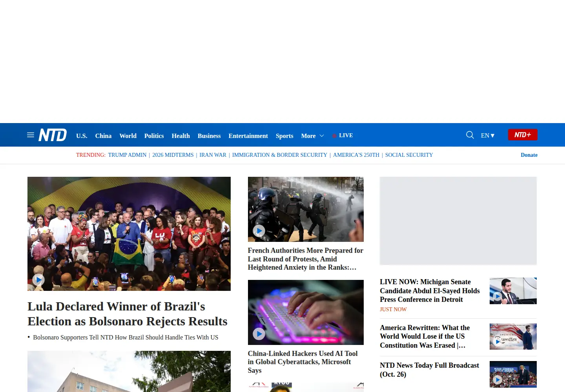Play NTD News Today broadcast thumbnail
The image size is (565, 392).
(497, 379)
